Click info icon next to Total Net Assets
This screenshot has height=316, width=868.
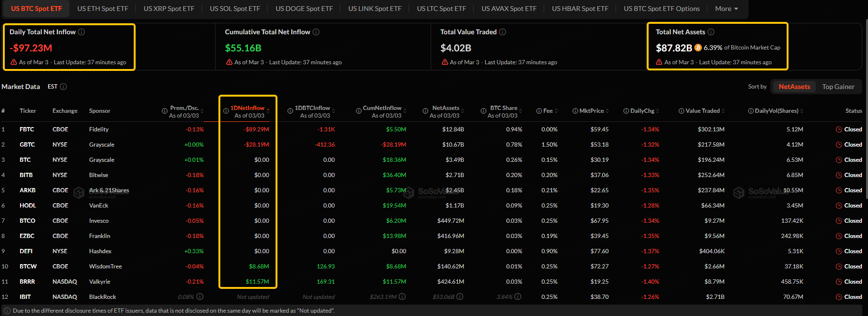pos(711,32)
